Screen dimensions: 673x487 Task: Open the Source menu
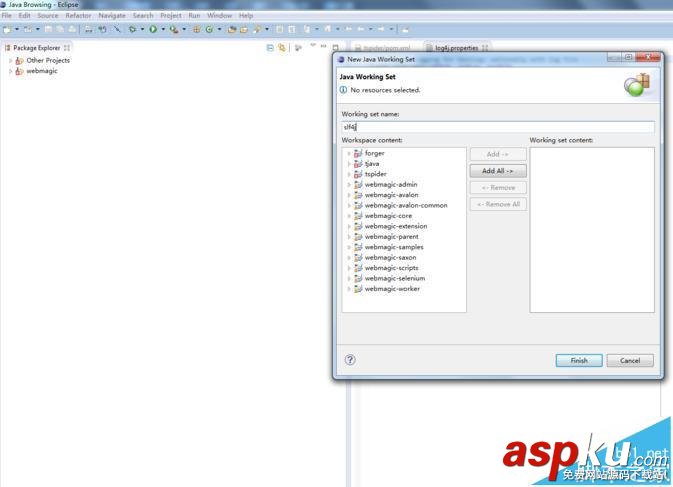48,15
